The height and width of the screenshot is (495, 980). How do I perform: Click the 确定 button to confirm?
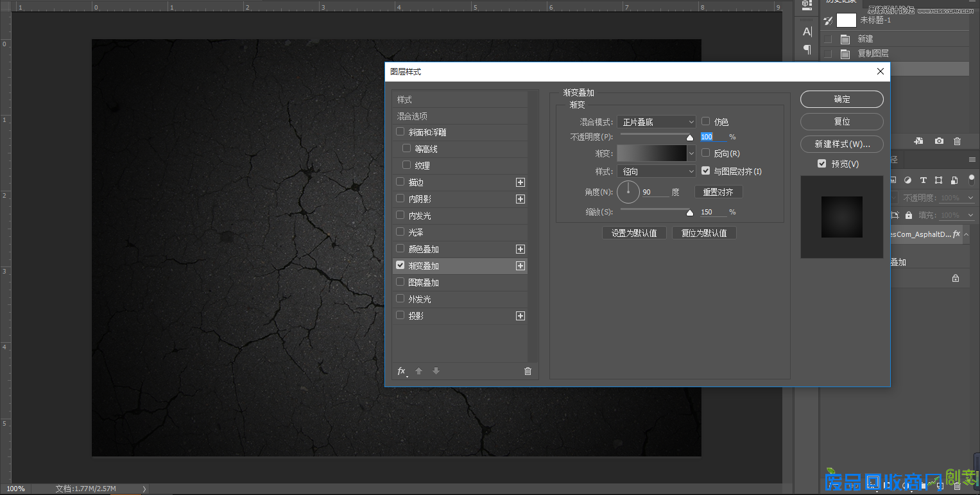point(841,99)
